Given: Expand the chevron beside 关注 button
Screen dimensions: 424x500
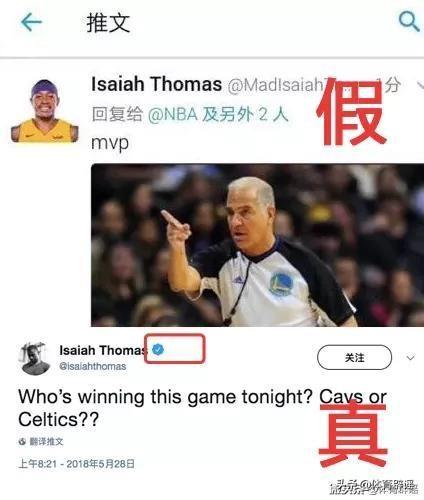Looking at the screenshot, I should pos(411,358).
